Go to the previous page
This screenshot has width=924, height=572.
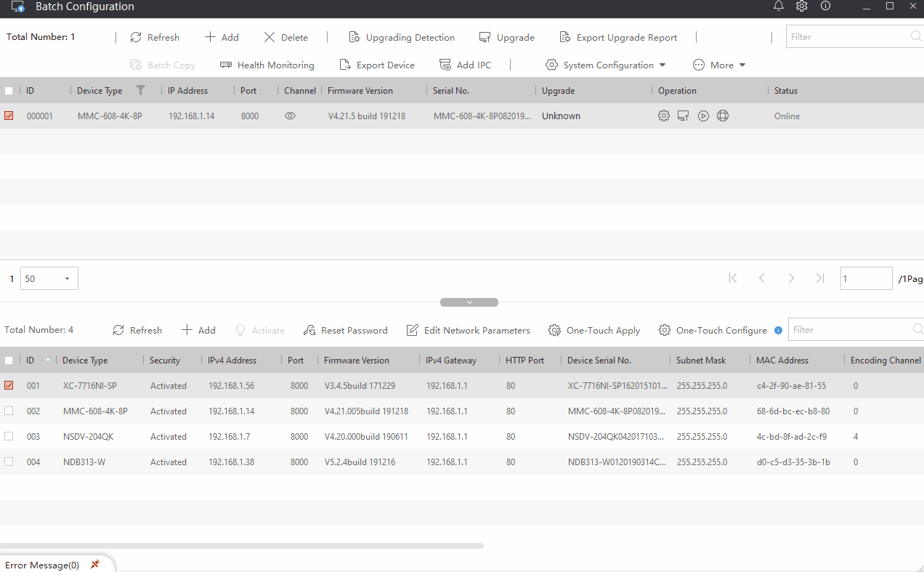(762, 278)
